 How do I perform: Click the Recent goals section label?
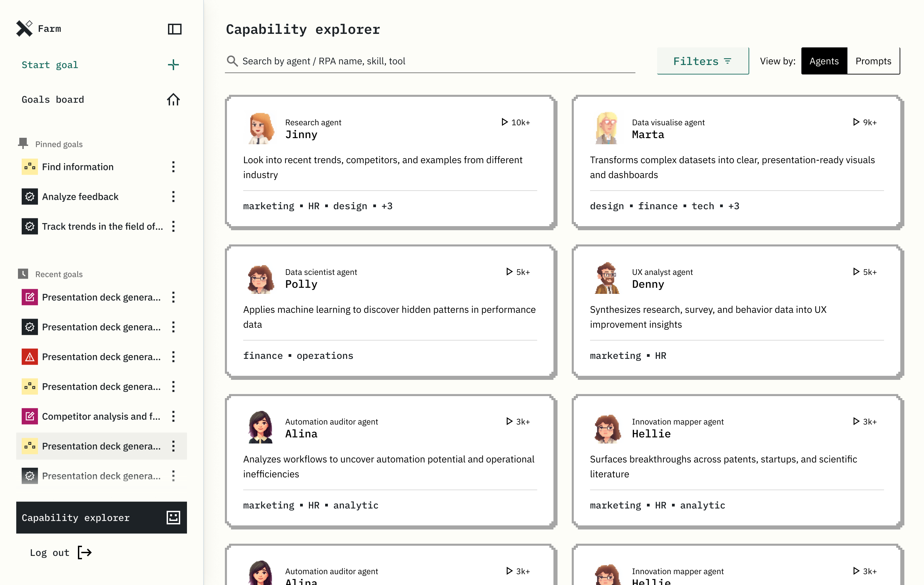59,274
